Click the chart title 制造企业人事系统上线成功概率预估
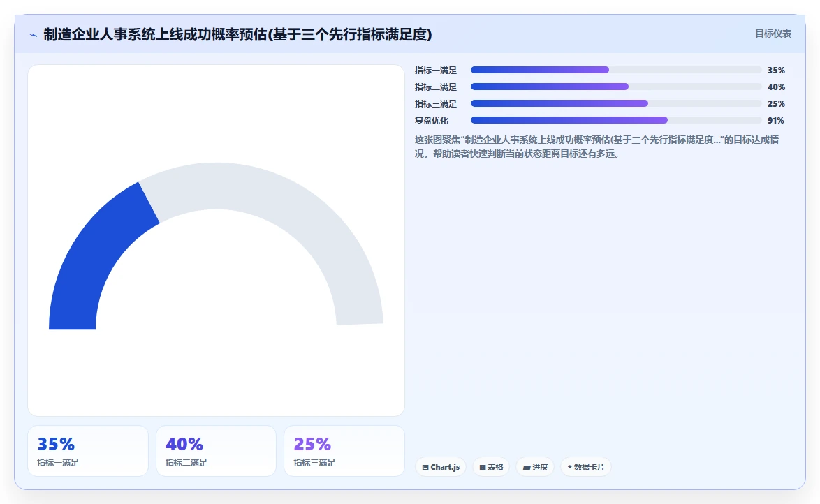This screenshot has height=504, width=820. point(238,34)
